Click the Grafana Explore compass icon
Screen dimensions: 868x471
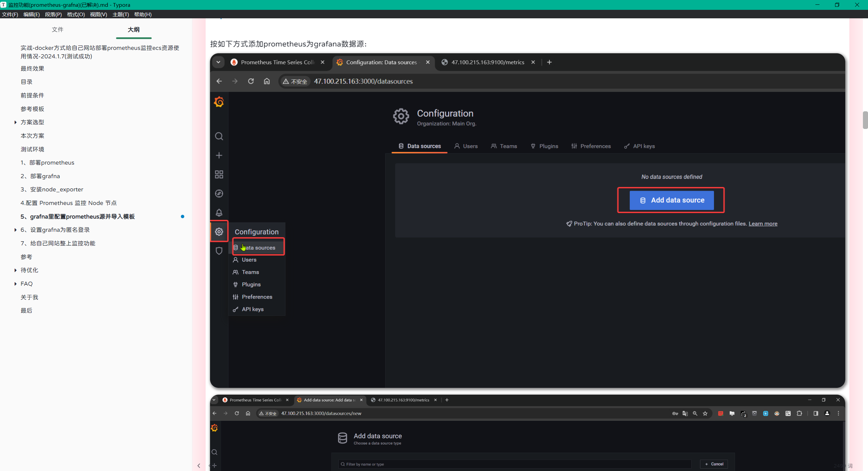[219, 193]
